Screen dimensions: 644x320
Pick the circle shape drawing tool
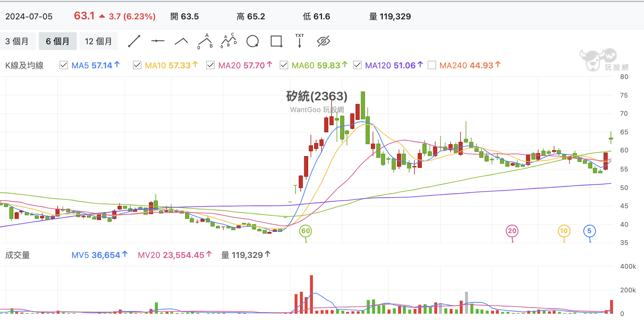click(x=253, y=41)
